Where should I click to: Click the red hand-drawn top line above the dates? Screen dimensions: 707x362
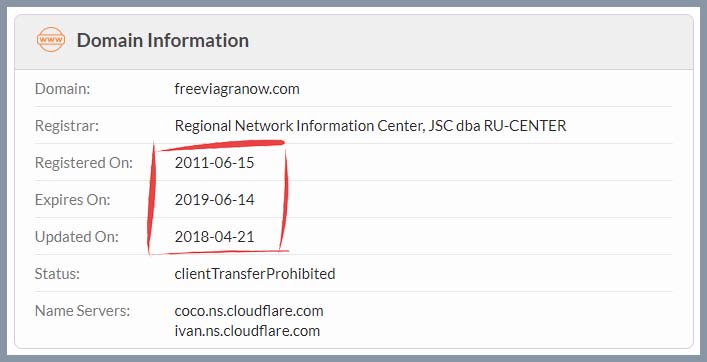(221, 145)
